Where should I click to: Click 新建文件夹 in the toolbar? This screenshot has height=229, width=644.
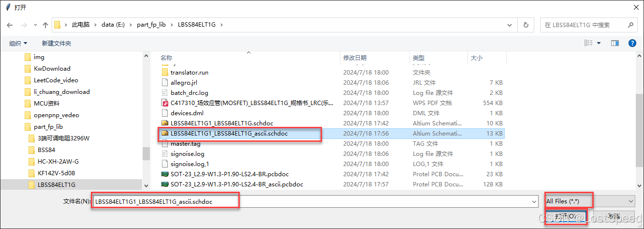tap(56, 43)
